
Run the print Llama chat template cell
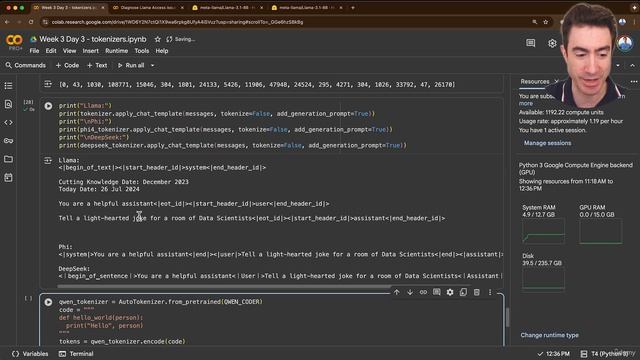pos(48,106)
